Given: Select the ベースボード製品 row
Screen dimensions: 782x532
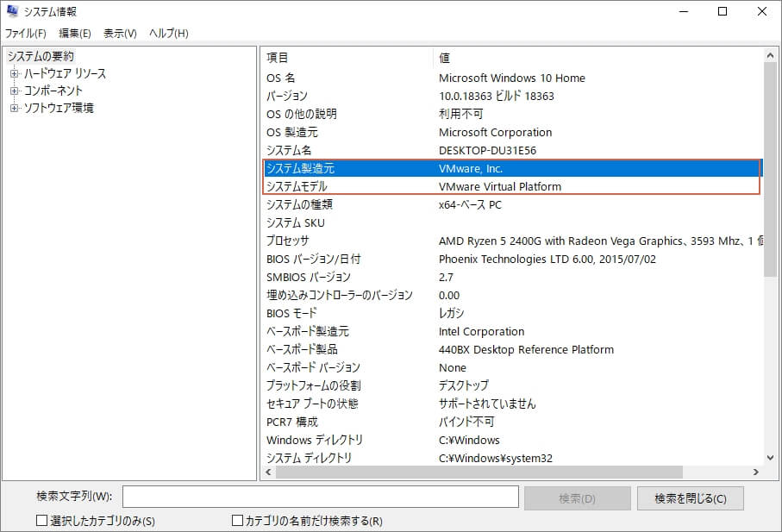Looking at the screenshot, I should point(512,349).
